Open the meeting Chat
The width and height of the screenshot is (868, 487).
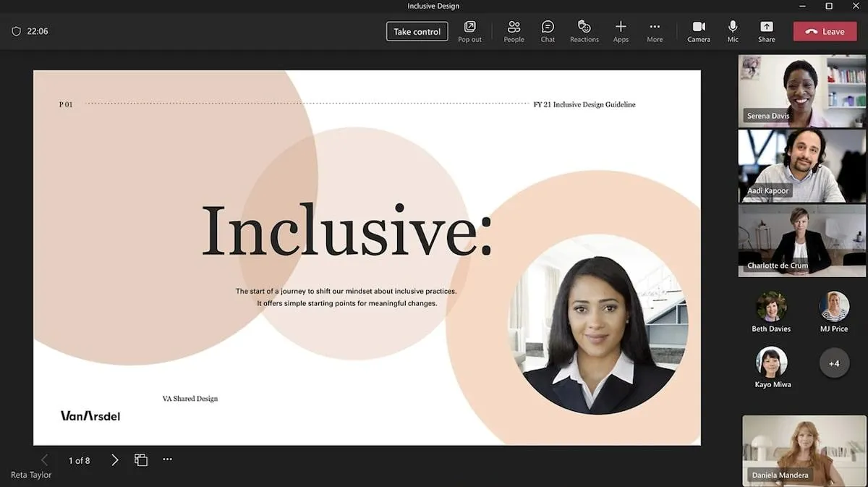548,31
